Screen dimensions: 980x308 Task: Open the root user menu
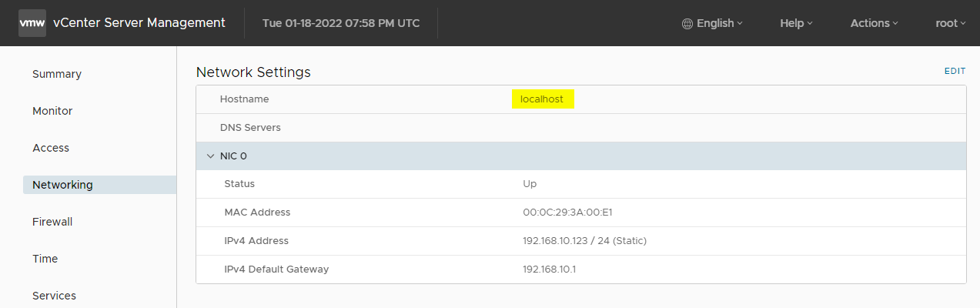point(950,23)
